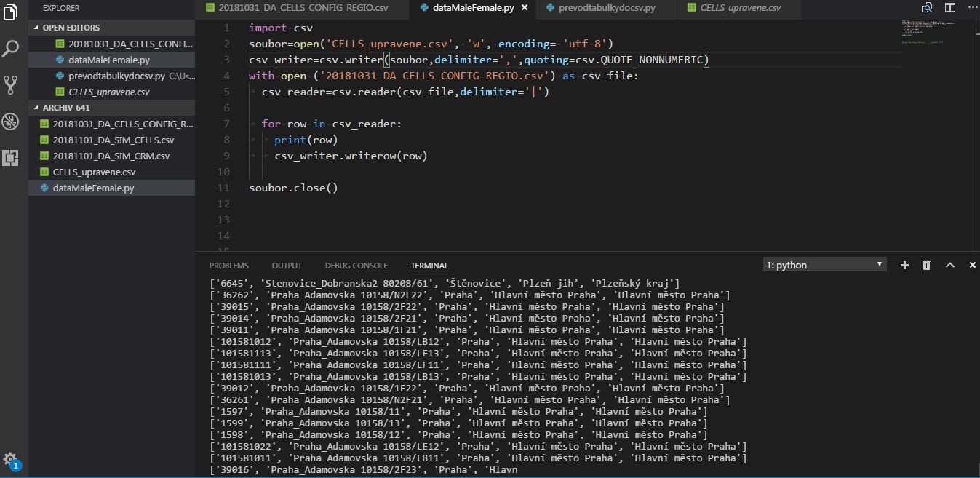Select dataMaleFemale.py in Open Editors
This screenshot has width=980, height=478.
coord(112,60)
